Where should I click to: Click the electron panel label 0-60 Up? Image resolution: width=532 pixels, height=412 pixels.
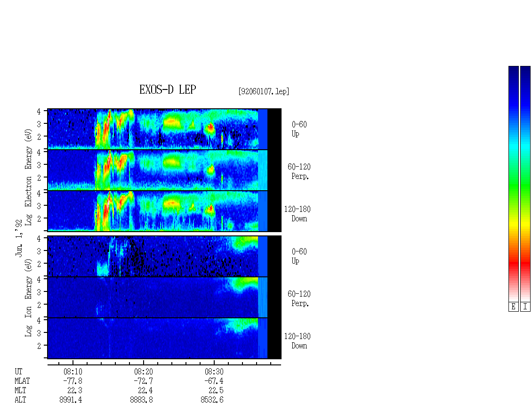pos(299,129)
